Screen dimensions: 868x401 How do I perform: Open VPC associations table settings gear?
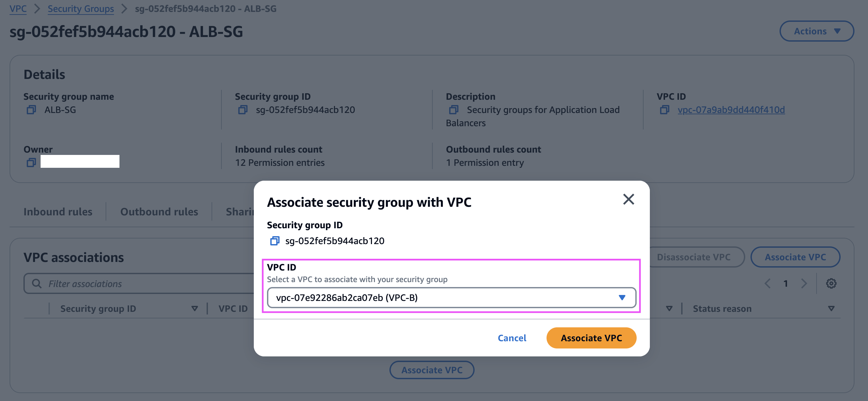[831, 283]
